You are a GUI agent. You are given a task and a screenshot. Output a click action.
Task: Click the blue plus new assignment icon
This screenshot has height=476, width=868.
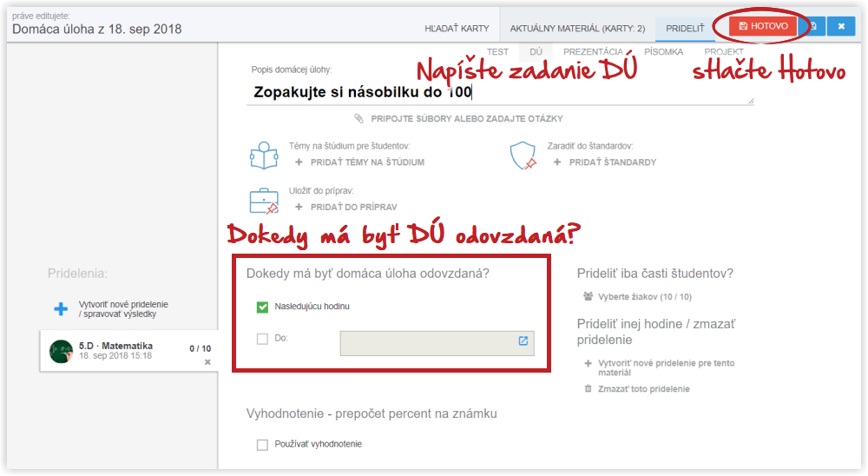click(x=61, y=309)
